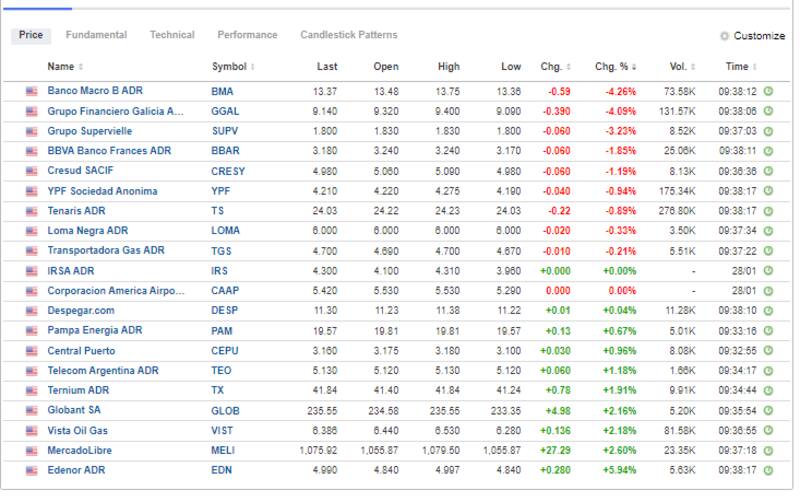Click the clock icon in the Despegar.com row

[x=768, y=311]
